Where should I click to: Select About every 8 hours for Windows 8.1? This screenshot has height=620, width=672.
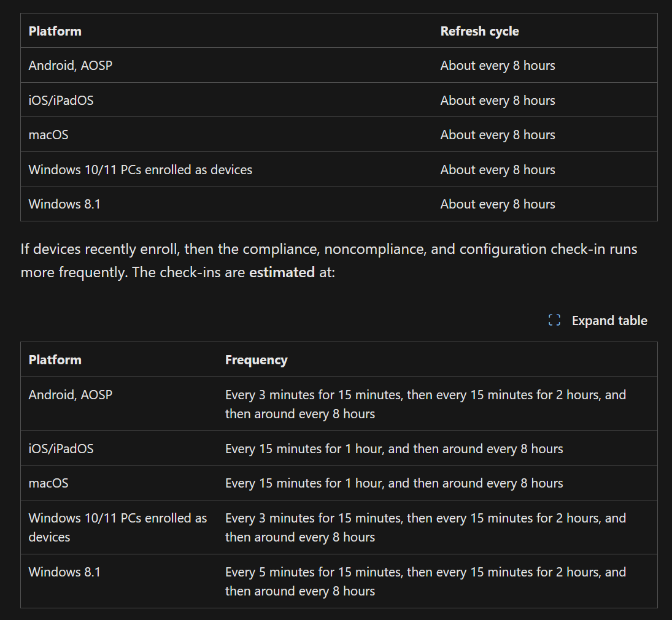(498, 204)
